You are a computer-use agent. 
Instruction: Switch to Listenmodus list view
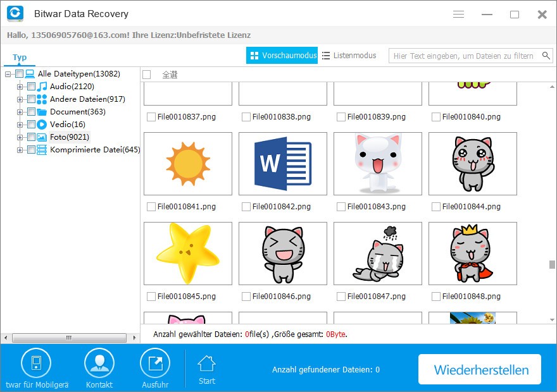click(x=349, y=56)
